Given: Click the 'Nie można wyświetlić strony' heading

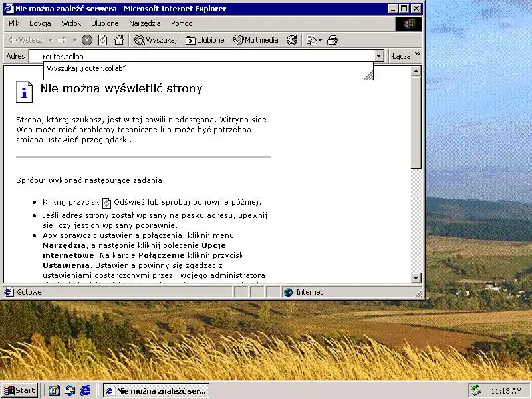Looking at the screenshot, I should (121, 89).
